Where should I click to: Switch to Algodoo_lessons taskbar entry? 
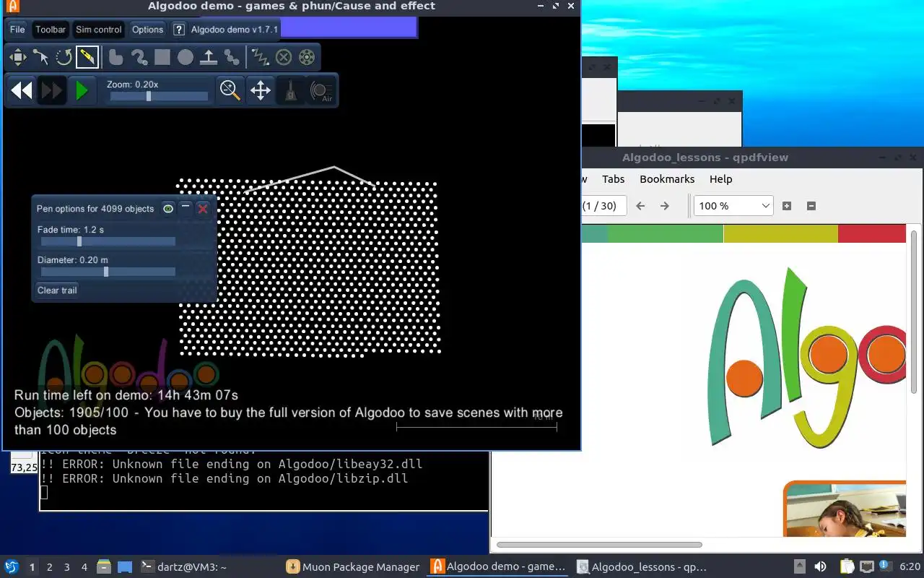click(642, 567)
